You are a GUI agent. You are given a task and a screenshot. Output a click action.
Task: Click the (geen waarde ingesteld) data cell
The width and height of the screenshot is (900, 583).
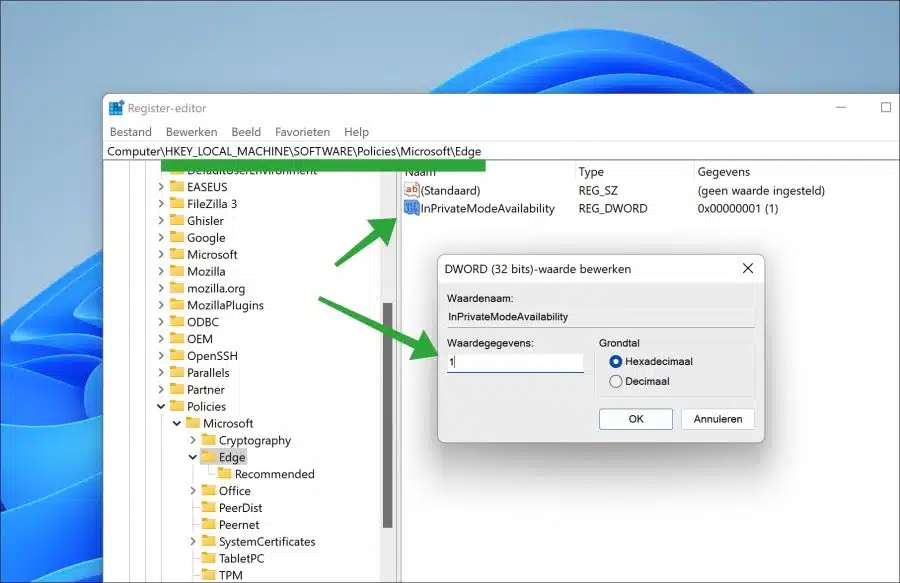coord(761,190)
